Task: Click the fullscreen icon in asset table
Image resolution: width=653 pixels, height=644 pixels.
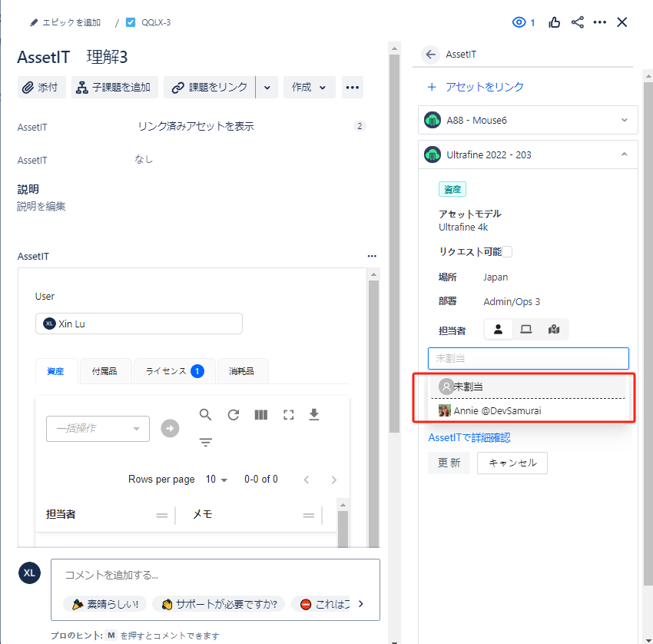Action: tap(289, 415)
